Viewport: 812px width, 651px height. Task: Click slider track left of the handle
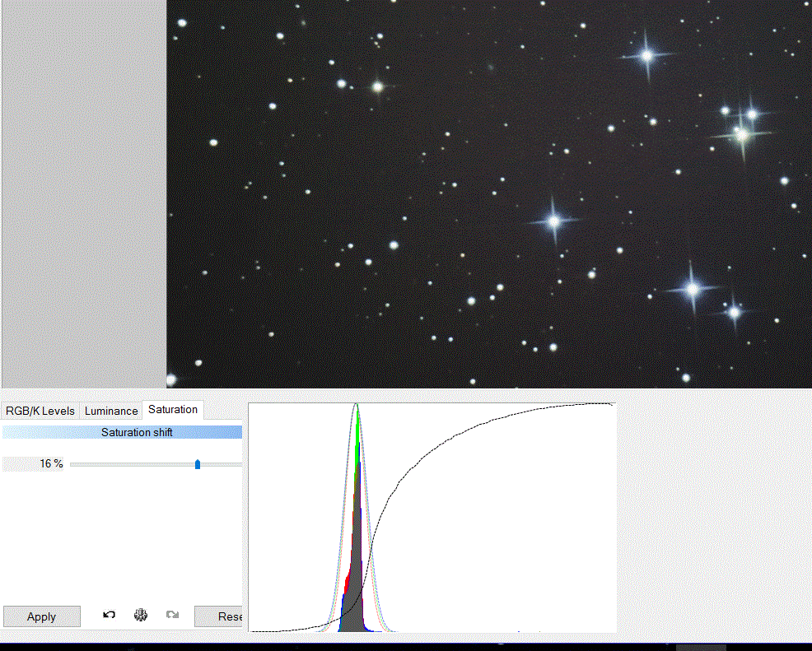click(132, 464)
